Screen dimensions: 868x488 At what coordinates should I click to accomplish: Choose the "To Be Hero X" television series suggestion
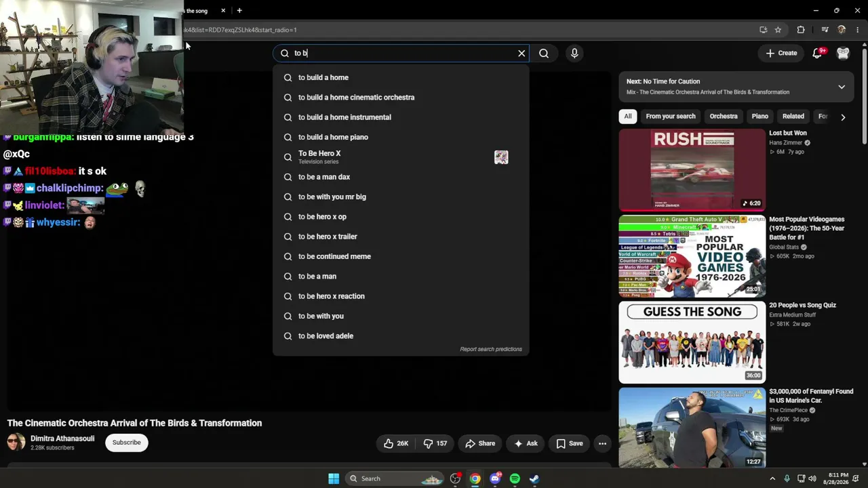(x=401, y=157)
